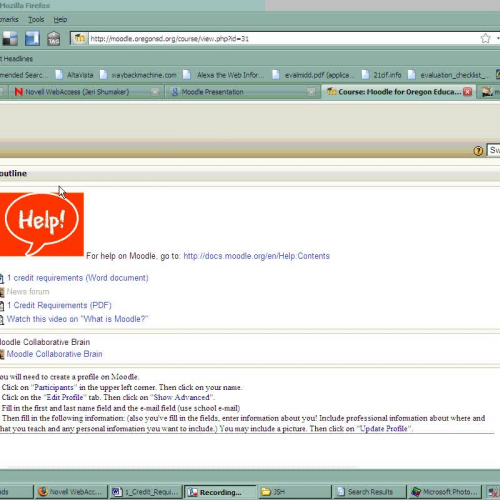
Task: Click the page icon beside waybackmachine.com bookmark
Action: 103,75
